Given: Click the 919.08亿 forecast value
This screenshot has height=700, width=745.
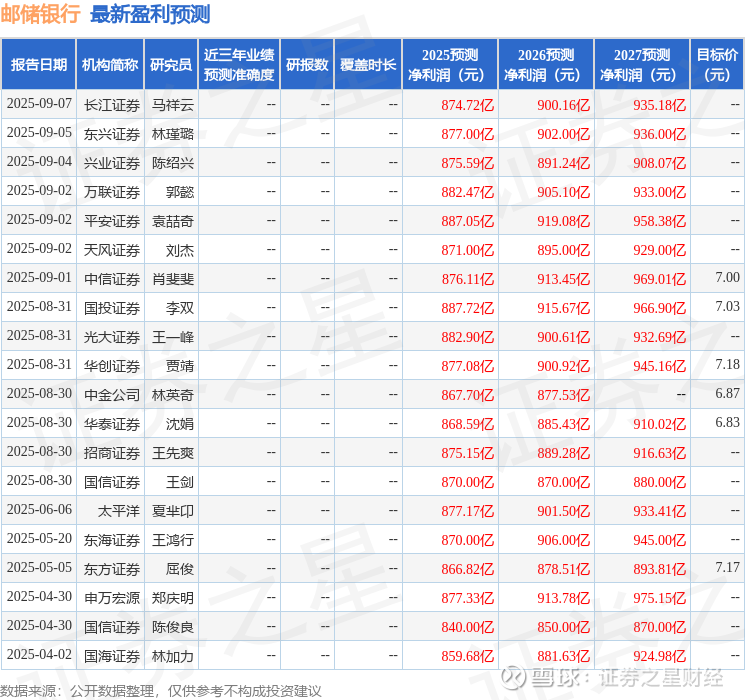Looking at the screenshot, I should click(564, 221).
